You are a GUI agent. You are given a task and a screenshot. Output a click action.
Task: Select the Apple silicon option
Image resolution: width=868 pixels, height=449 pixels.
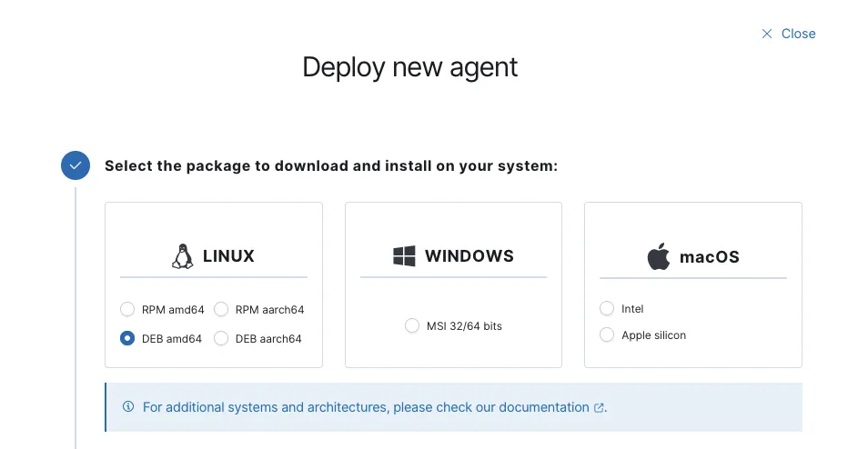coord(607,335)
